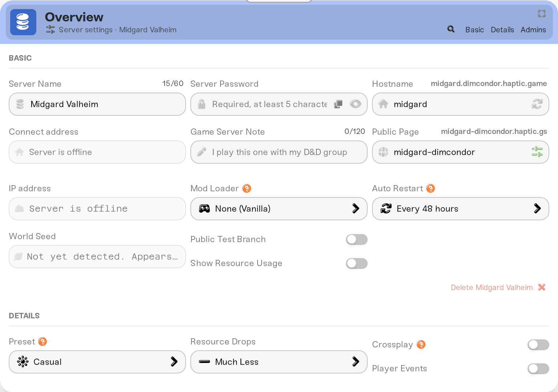
Task: Click the refresh icon in Hostname field
Action: click(x=537, y=104)
